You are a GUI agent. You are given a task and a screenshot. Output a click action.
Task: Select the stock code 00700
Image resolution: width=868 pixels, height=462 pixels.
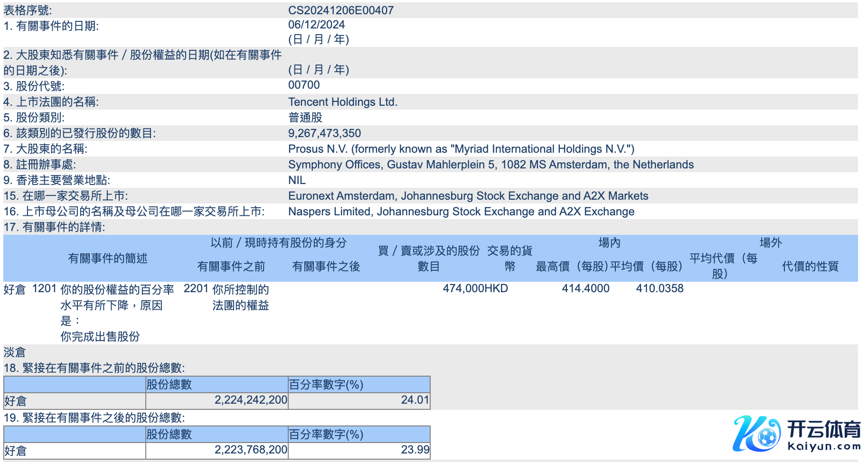[304, 85]
